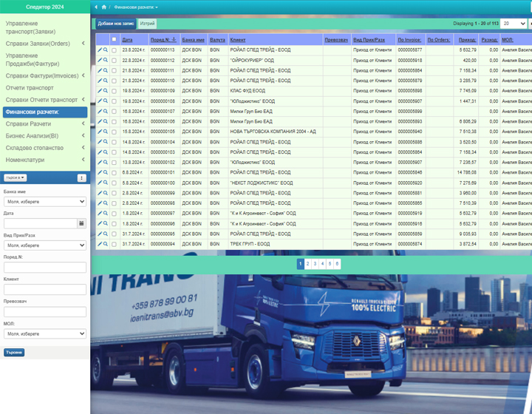Open the rows-per-page dropdown showing 20
The image size is (532, 414).
513,24
